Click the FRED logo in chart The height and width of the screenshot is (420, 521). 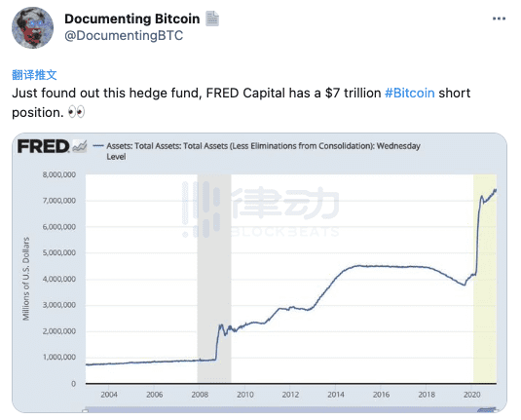coord(43,146)
